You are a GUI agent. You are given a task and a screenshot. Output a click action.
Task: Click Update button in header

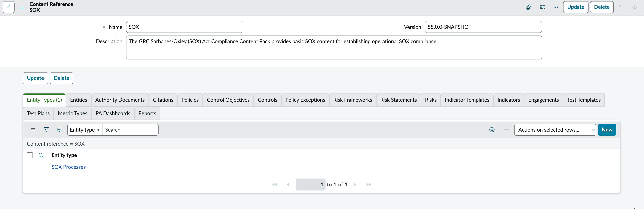click(x=575, y=7)
